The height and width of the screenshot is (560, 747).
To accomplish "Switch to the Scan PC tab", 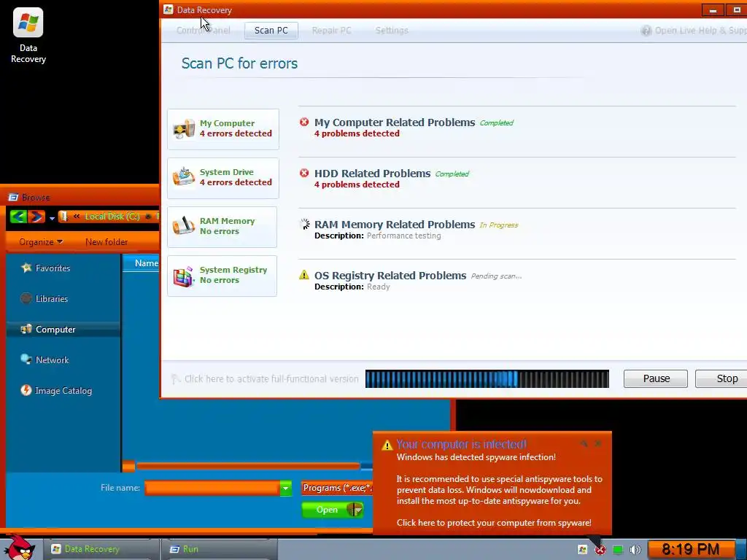I will (271, 31).
